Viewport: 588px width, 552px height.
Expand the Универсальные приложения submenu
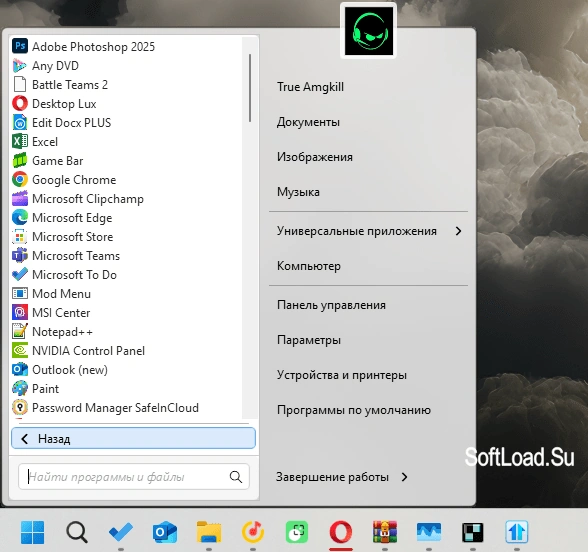[x=369, y=231]
